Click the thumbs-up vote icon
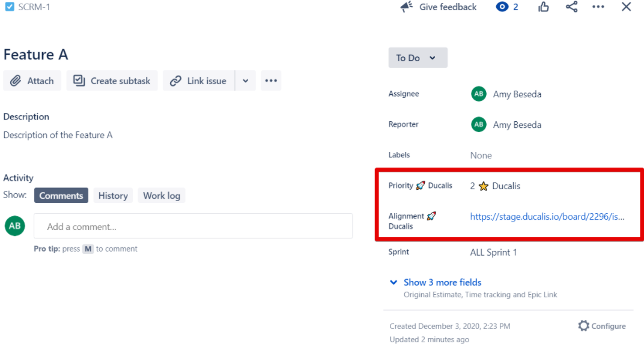 click(x=544, y=7)
